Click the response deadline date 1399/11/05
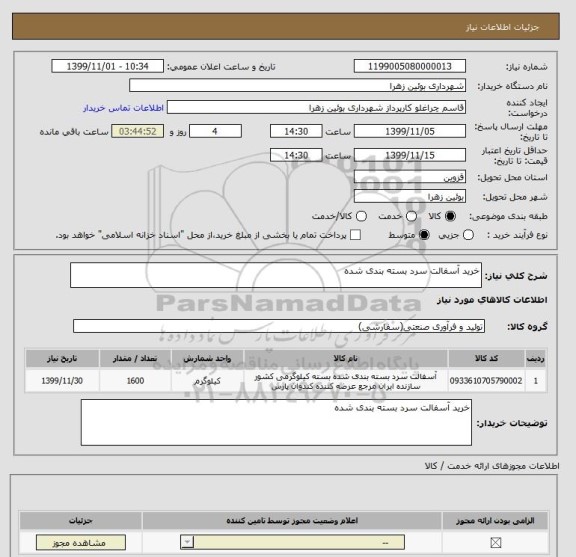Image resolution: width=576 pixels, height=557 pixels. coord(410,131)
